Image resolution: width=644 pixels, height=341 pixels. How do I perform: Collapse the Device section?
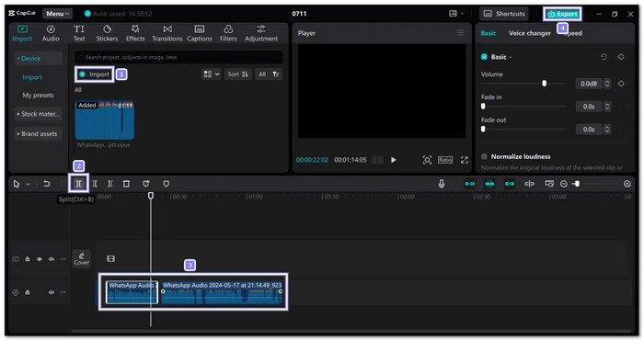(x=39, y=58)
